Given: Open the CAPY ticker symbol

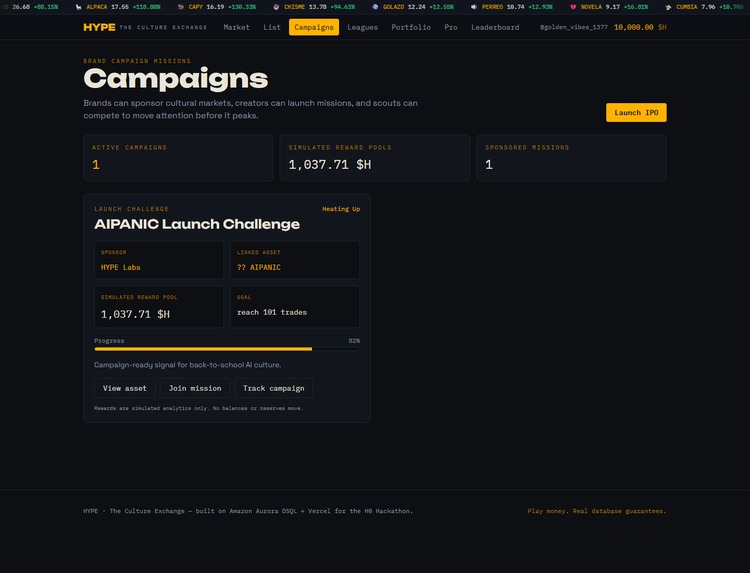Looking at the screenshot, I should point(196,7).
